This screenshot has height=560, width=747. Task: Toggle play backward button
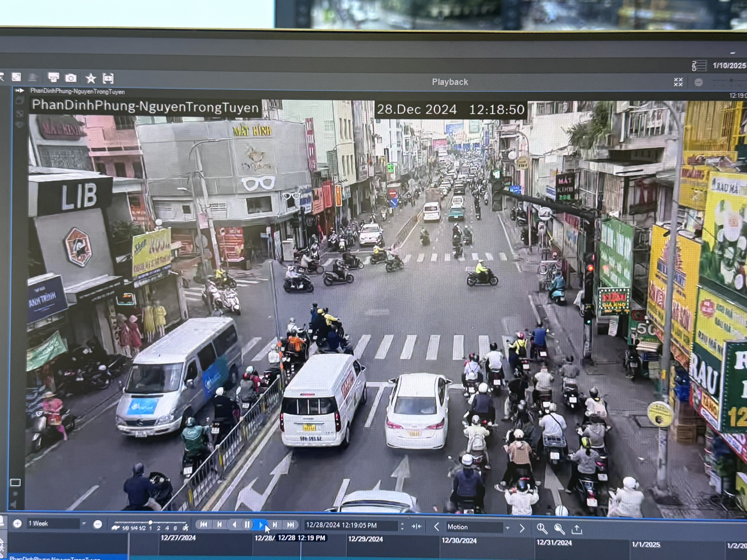point(234,524)
